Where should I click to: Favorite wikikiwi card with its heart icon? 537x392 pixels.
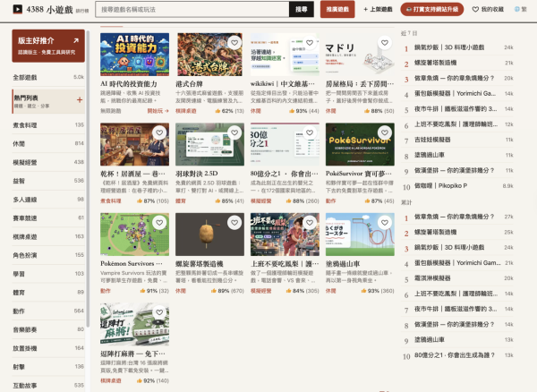pyautogui.click(x=310, y=43)
